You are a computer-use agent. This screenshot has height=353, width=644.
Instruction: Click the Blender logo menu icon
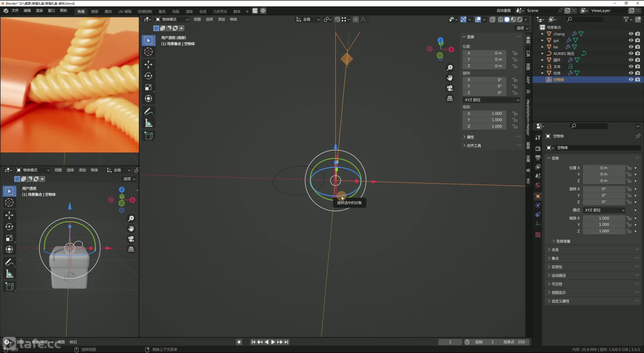[x=6, y=11]
